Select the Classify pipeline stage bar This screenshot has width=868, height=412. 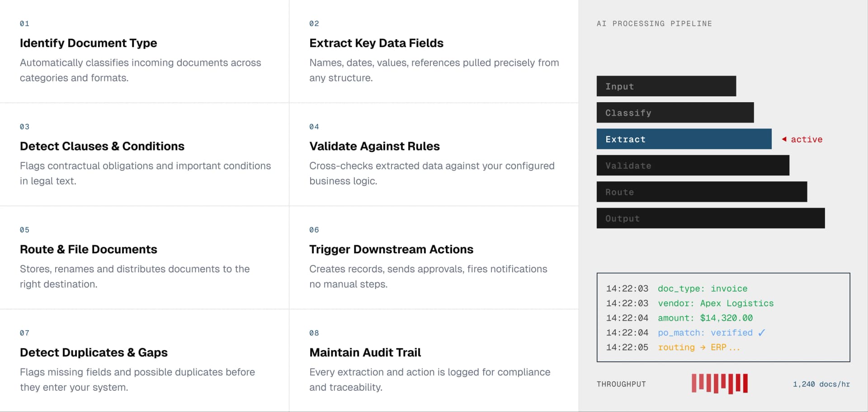click(675, 113)
